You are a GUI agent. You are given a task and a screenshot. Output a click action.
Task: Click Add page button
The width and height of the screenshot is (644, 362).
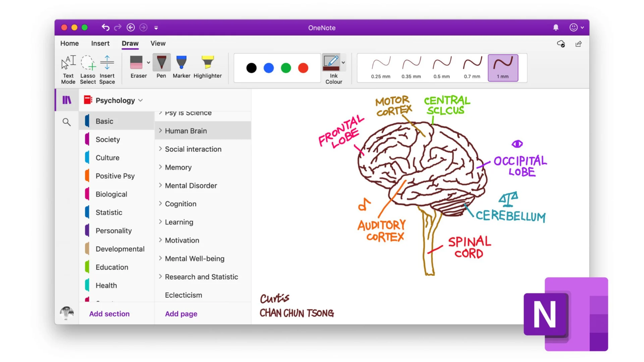pos(181,314)
